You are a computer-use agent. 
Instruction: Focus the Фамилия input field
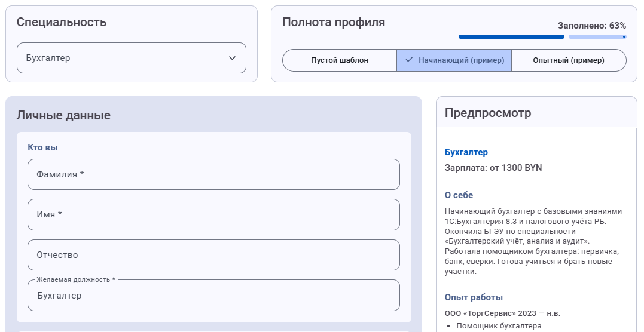[x=213, y=174]
